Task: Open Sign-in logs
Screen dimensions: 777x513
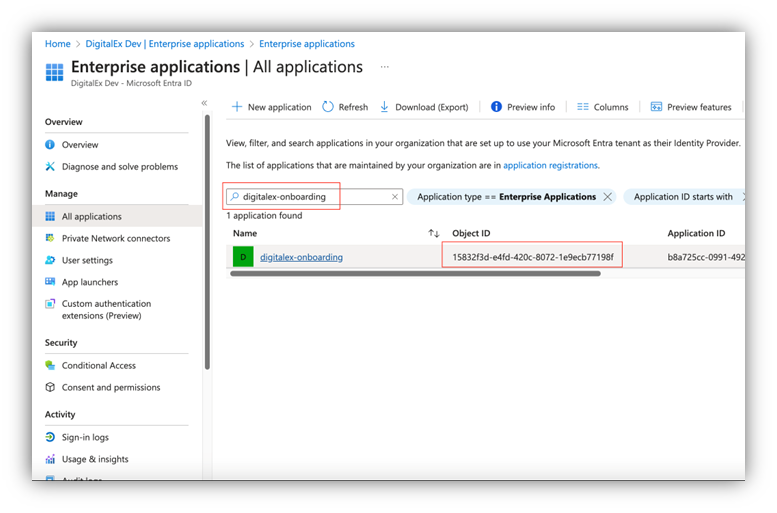Action: coord(85,437)
